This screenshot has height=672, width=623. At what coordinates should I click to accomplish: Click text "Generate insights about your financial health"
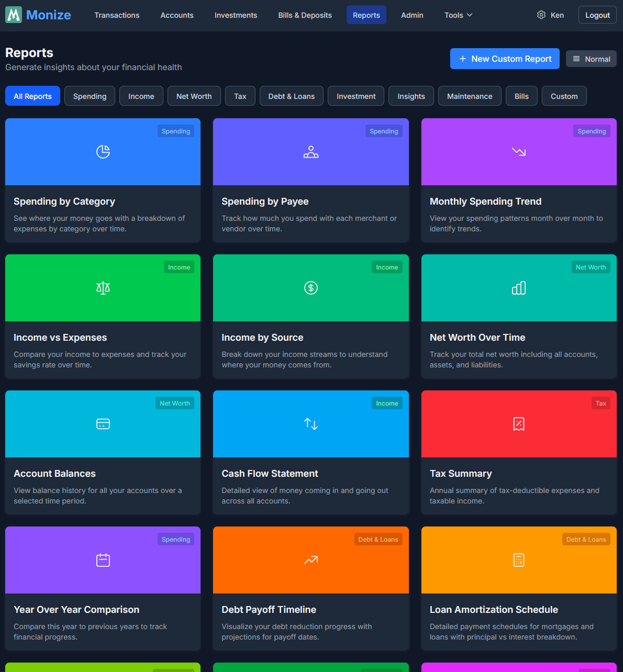(94, 67)
